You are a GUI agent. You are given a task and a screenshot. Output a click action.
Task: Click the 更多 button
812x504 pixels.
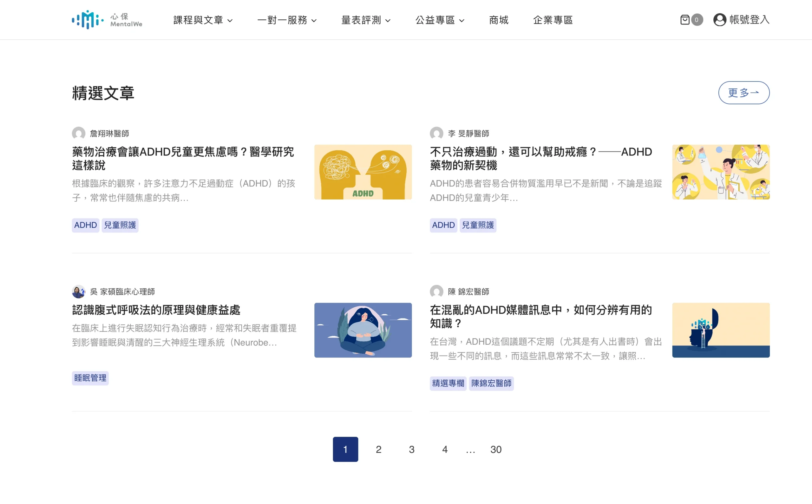pos(744,93)
